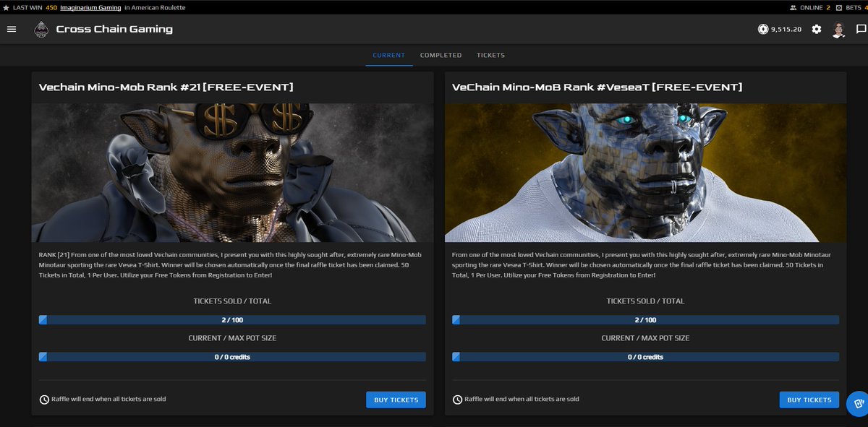
Task: Click 'CURRENT / MAX POT SIZE' label in Rank #VeseaT card
Action: tap(645, 338)
